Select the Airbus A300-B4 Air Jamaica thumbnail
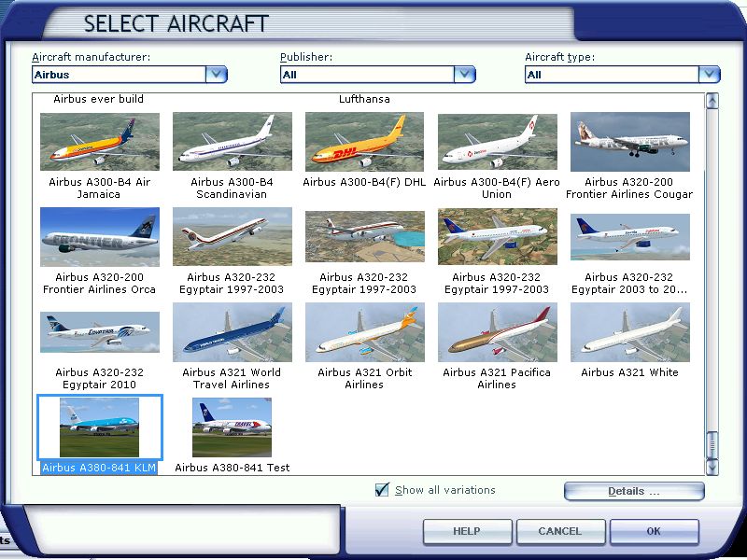The width and height of the screenshot is (747, 560). (100, 142)
